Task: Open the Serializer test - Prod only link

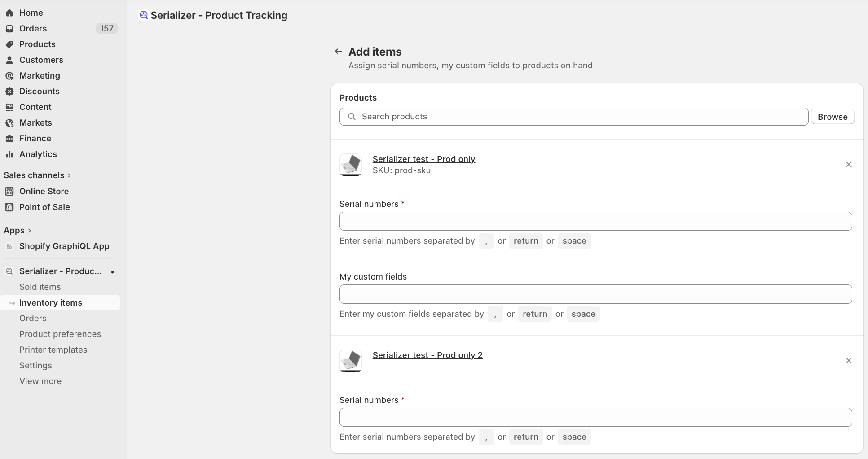Action: click(x=423, y=159)
